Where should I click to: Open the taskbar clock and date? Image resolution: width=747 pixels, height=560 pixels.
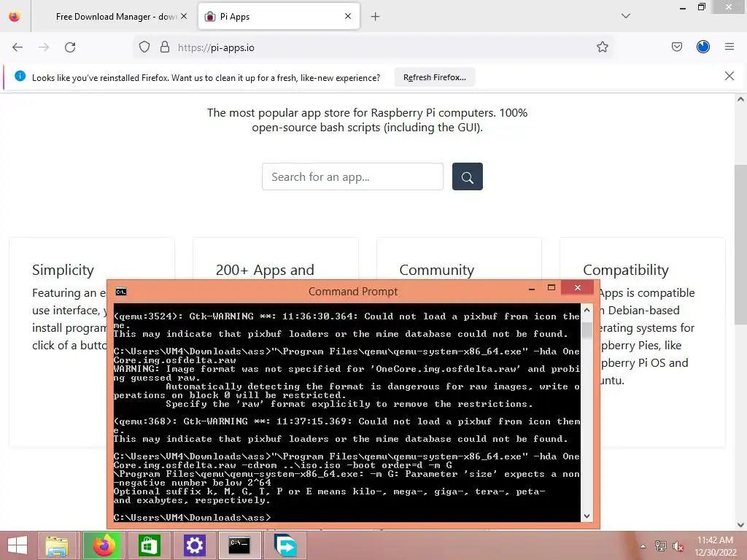[715, 545]
